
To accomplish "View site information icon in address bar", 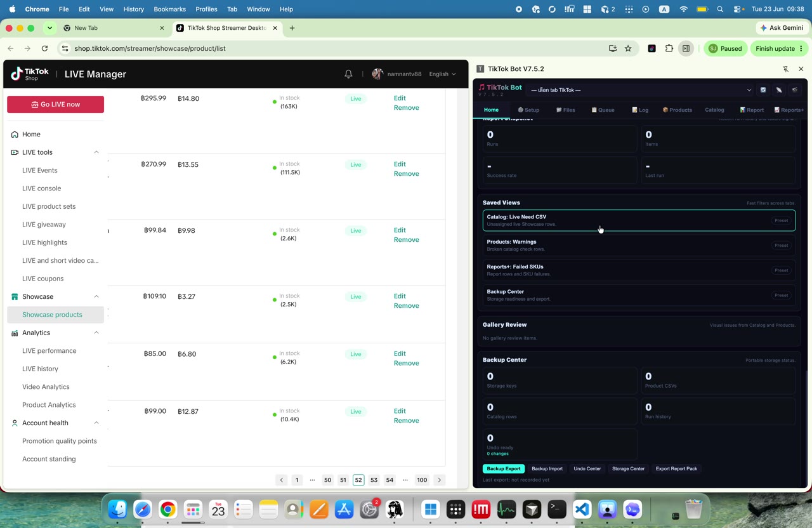I will [x=64, y=48].
